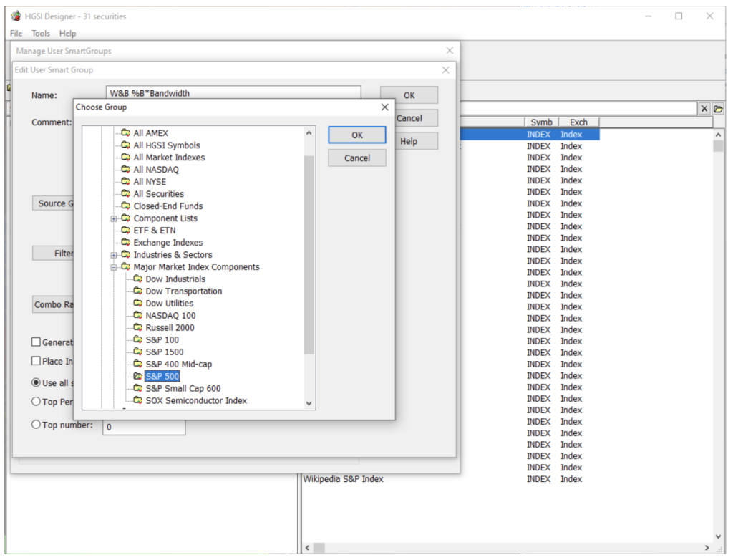Image resolution: width=733 pixels, height=560 pixels.
Task: Click the S&P 1500 folder icon
Action: (137, 352)
